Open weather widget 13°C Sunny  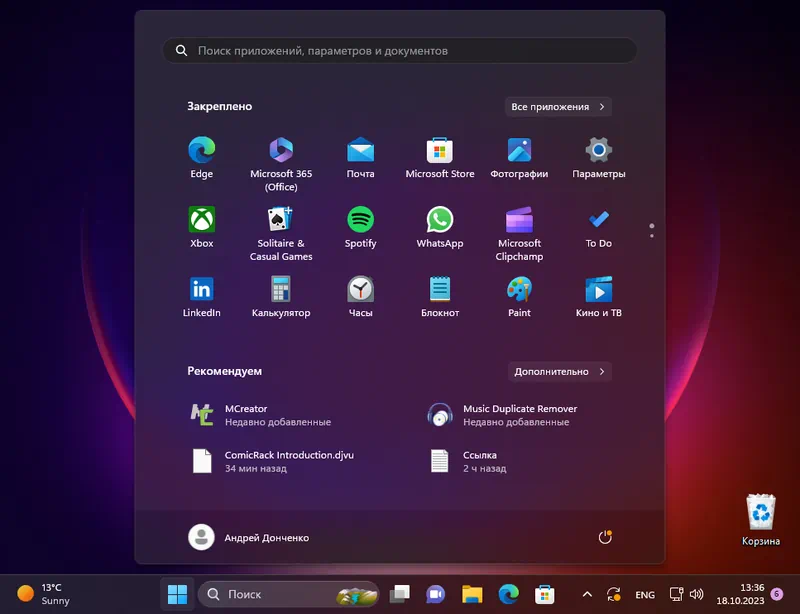click(43, 594)
